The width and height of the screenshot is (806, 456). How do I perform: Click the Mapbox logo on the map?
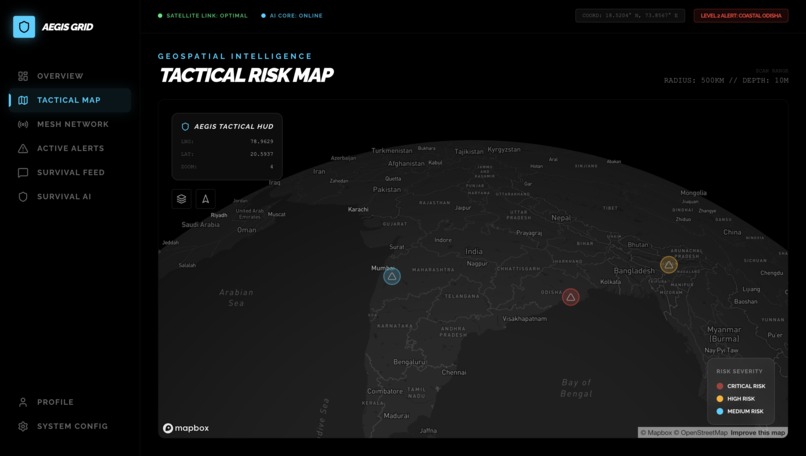tap(186, 428)
